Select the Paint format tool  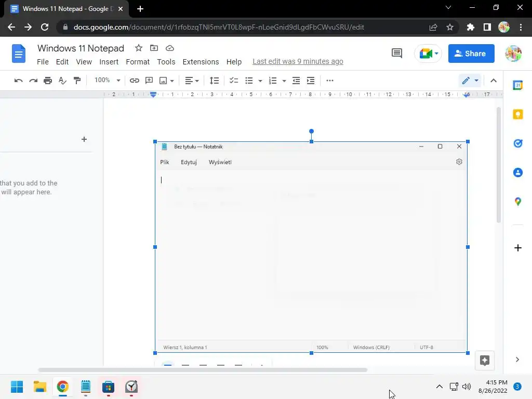77,81
